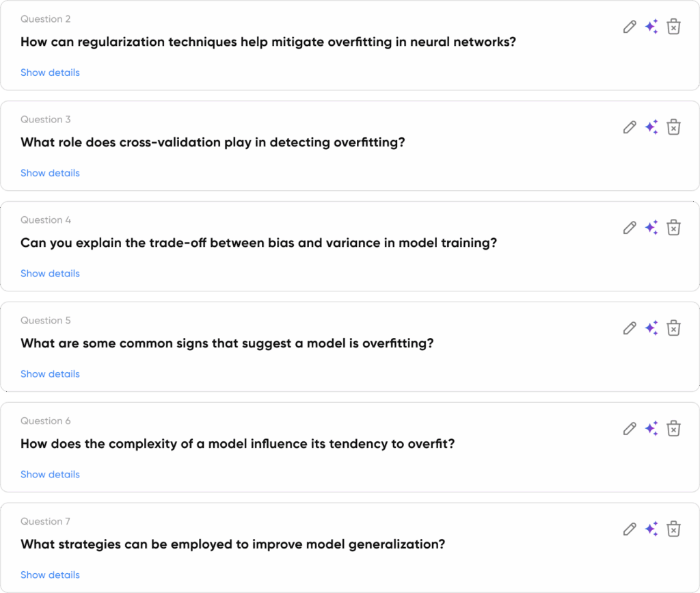Screen dimensions: 700x593
Task: Edit Question 3 with the pencil icon
Action: coord(630,128)
